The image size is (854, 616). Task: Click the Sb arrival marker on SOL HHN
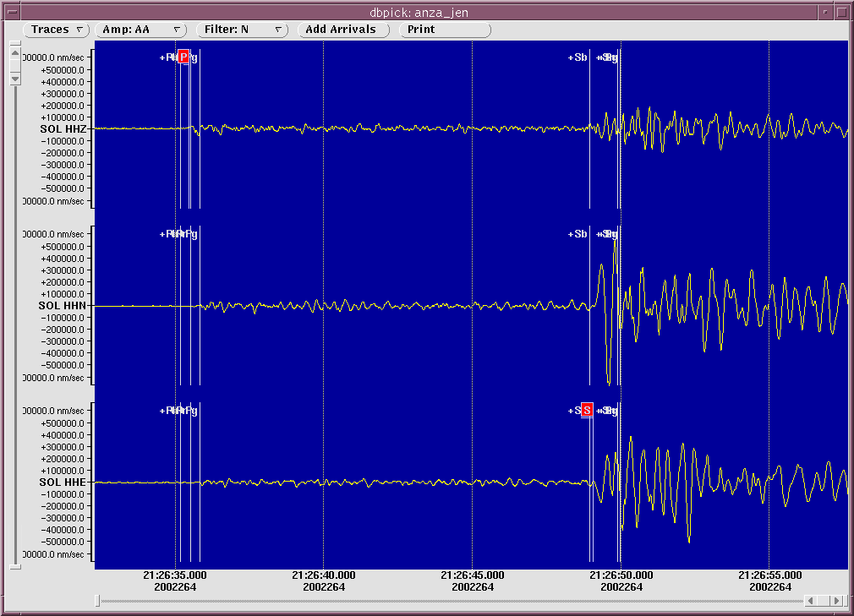point(578,234)
